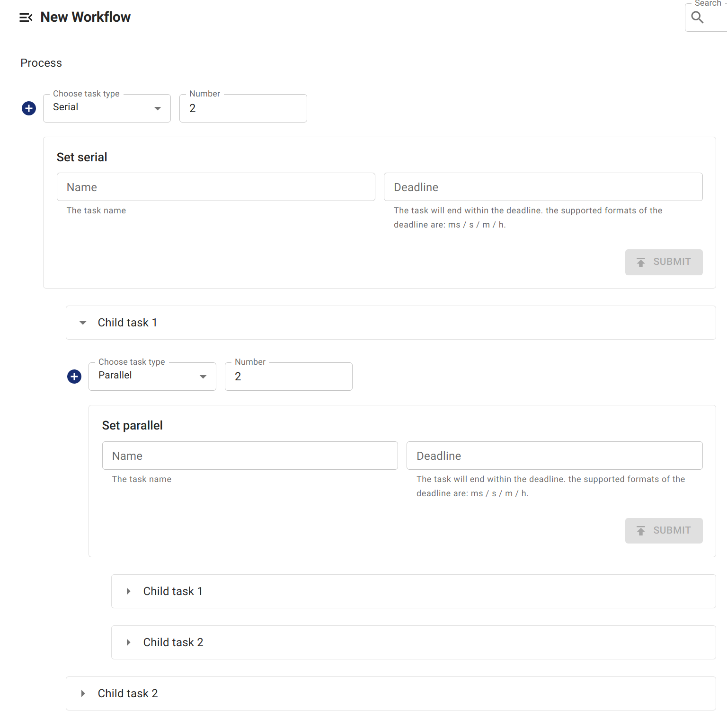Click the plus icon beside Parallel task type
Image resolution: width=727 pixels, height=728 pixels.
click(74, 377)
